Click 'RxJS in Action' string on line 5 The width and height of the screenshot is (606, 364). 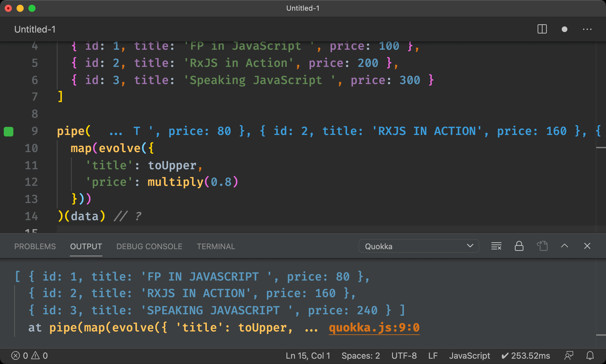click(238, 63)
